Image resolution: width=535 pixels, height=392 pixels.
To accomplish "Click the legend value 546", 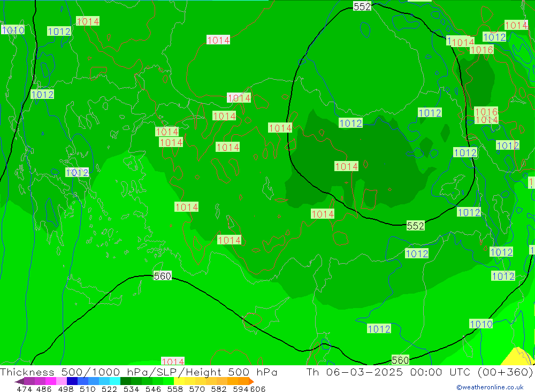I will (x=153, y=389).
